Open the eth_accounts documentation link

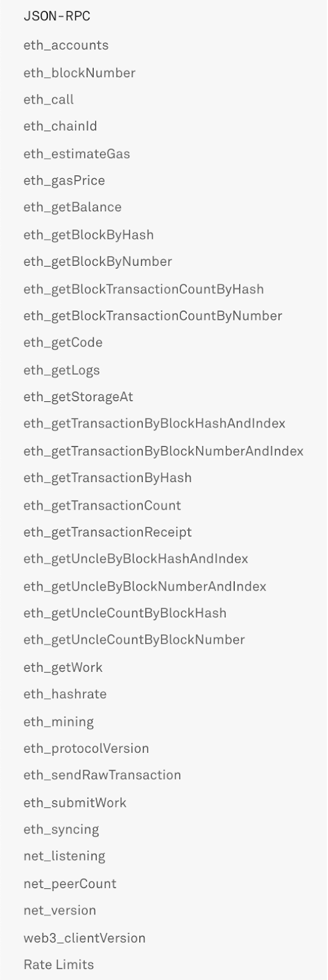66,45
